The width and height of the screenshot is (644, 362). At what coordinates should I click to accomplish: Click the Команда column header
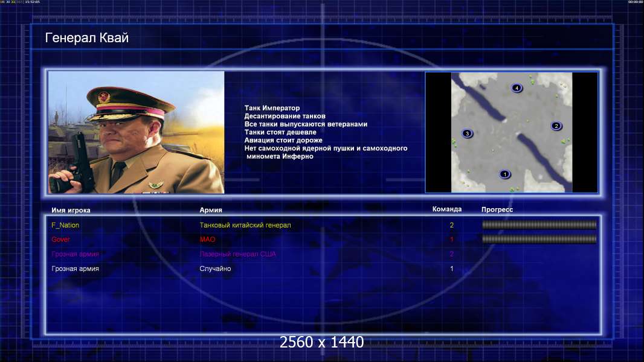447,209
